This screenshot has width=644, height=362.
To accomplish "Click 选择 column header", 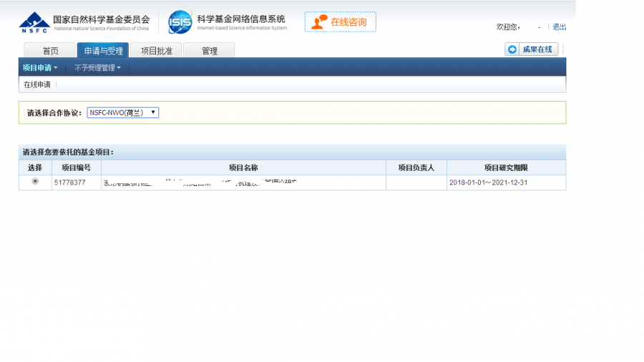I will [35, 167].
